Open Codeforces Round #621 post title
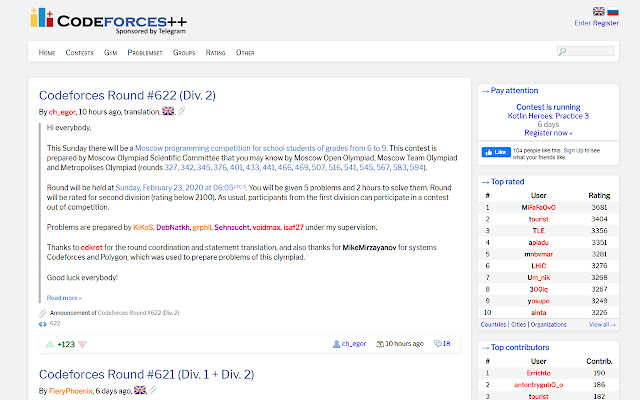This screenshot has width=640, height=400. 147,374
